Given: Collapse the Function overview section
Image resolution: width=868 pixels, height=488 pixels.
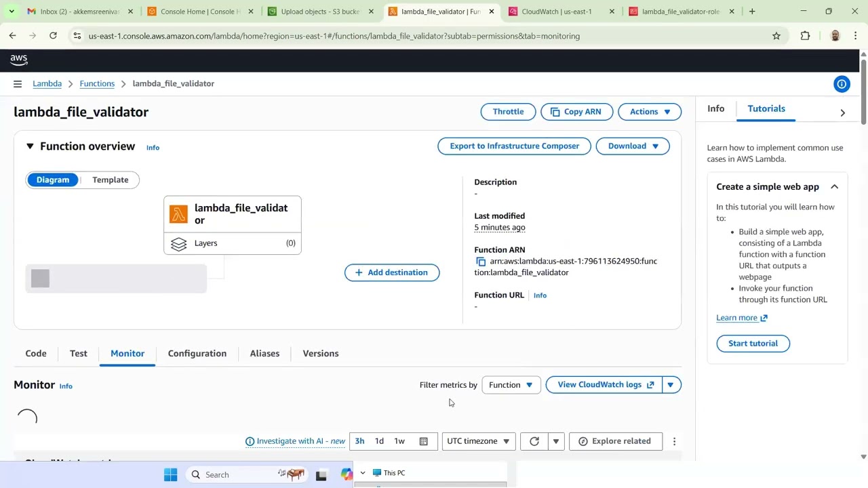Looking at the screenshot, I should 30,146.
